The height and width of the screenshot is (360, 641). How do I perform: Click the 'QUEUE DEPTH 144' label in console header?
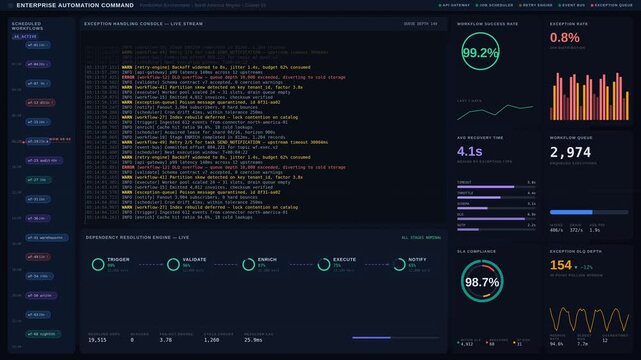pyautogui.click(x=420, y=24)
